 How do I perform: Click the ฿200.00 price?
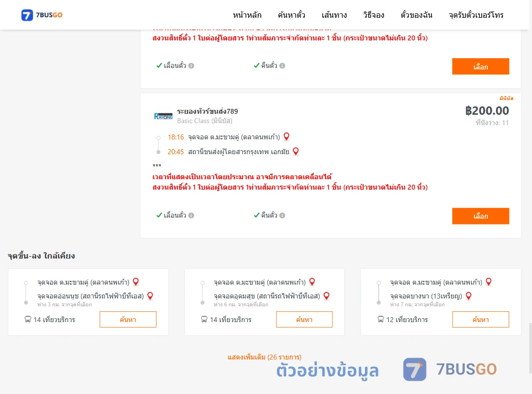487,111
